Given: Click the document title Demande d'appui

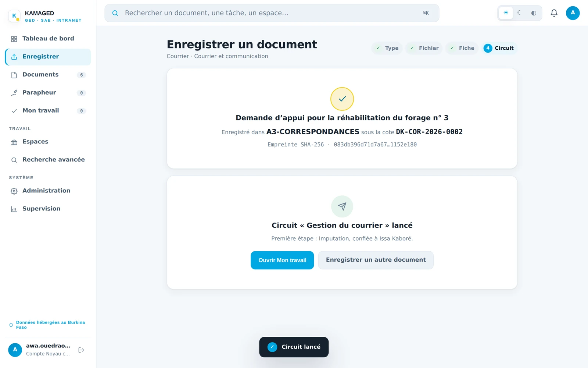Looking at the screenshot, I should (x=342, y=118).
